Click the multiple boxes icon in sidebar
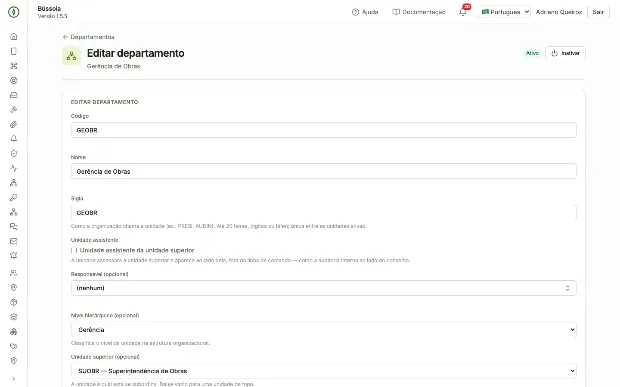This screenshot has height=387, width=620. pos(13,332)
